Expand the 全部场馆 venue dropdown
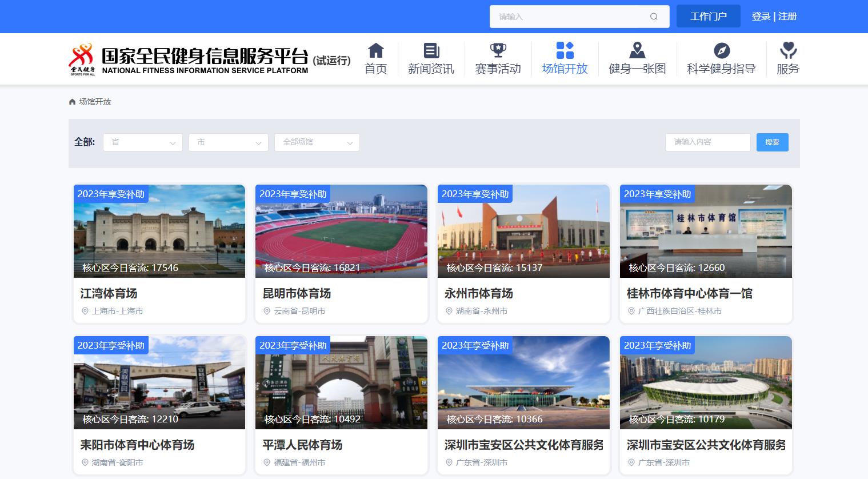Viewport: 868px width, 479px height. coord(317,142)
